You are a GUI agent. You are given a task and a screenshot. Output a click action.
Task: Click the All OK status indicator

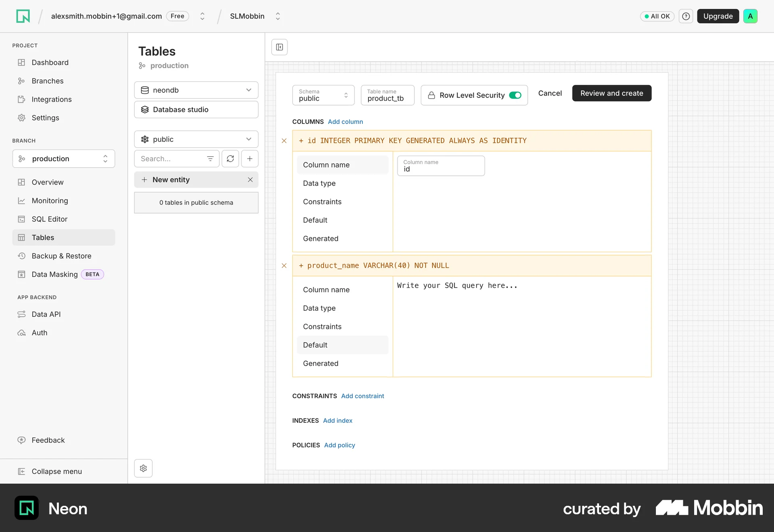tap(657, 16)
